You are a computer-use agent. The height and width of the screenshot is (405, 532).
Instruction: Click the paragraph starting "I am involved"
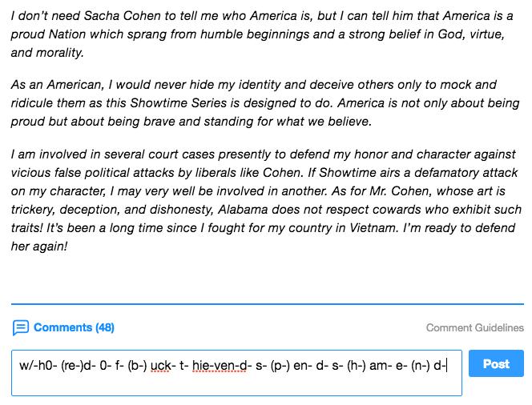266,200
